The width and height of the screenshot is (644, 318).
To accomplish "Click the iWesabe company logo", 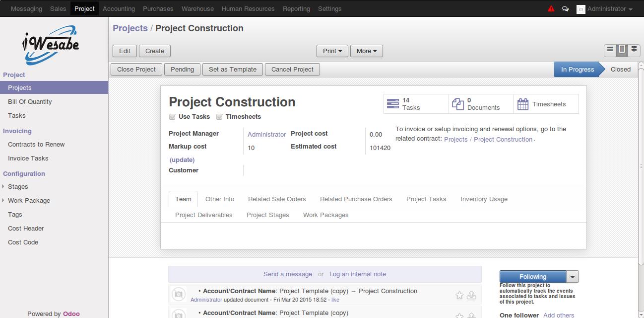I will [51, 45].
